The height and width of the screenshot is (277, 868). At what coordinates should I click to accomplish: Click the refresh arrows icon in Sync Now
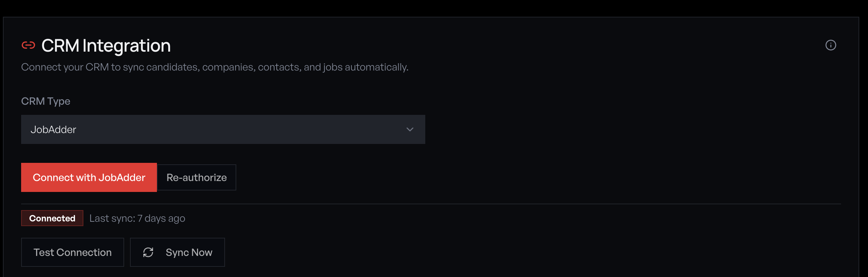tap(148, 252)
